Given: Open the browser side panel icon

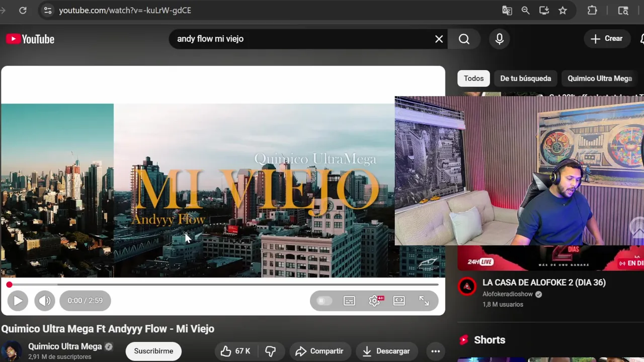Looking at the screenshot, I should coord(623,10).
